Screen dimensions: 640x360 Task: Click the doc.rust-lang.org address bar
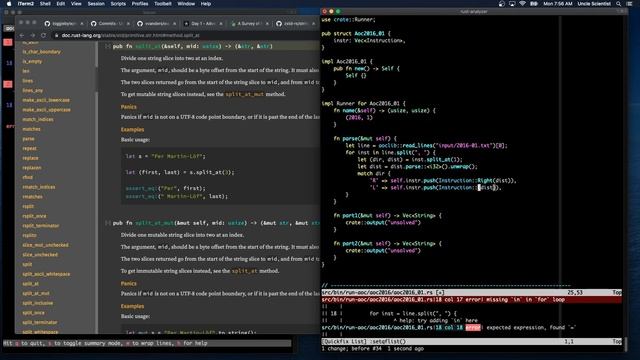[x=186, y=36]
